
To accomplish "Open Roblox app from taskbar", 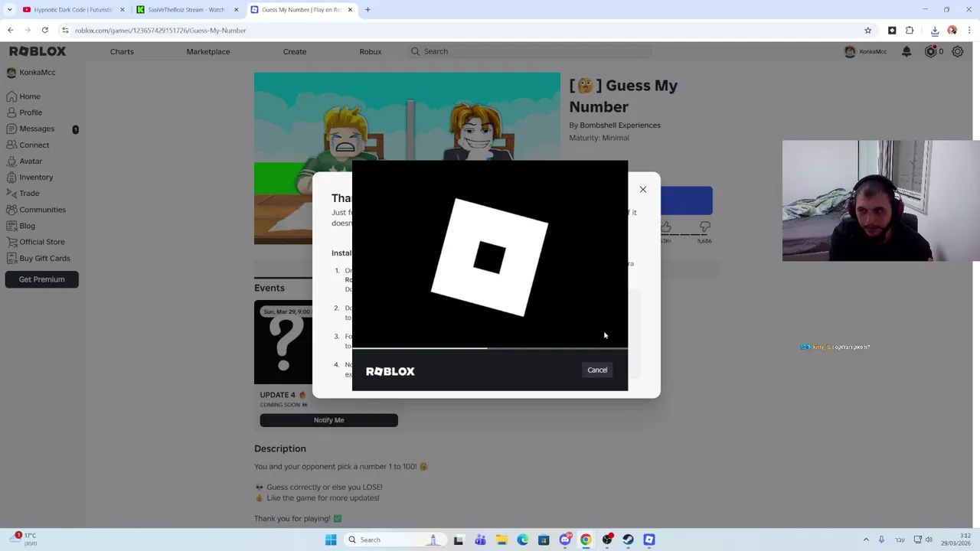I will (649, 540).
